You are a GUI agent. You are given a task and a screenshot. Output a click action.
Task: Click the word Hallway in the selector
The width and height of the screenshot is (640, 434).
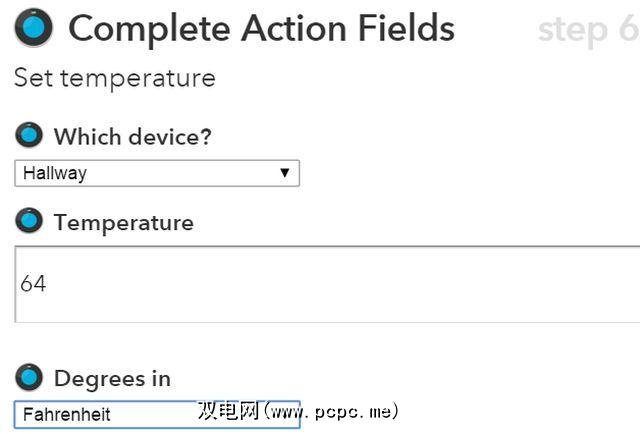55,173
